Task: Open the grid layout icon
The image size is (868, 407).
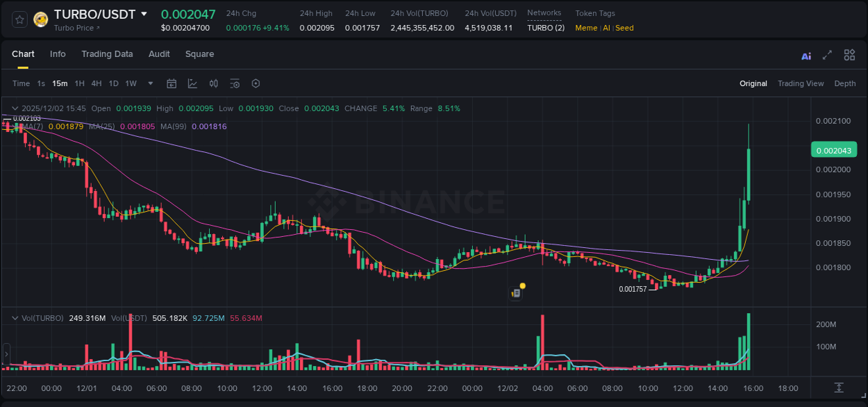Action: coord(849,55)
